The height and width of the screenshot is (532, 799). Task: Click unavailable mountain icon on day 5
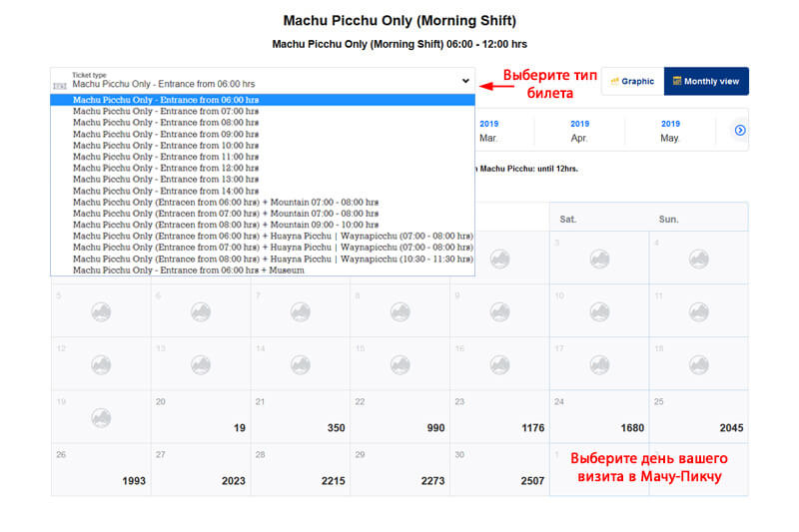click(x=101, y=312)
